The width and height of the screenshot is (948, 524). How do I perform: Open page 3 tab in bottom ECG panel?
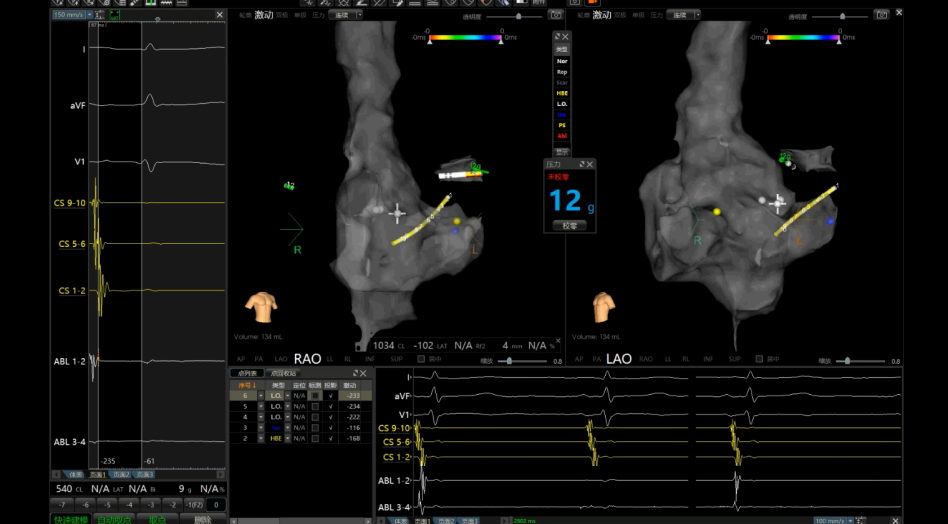(x=469, y=520)
